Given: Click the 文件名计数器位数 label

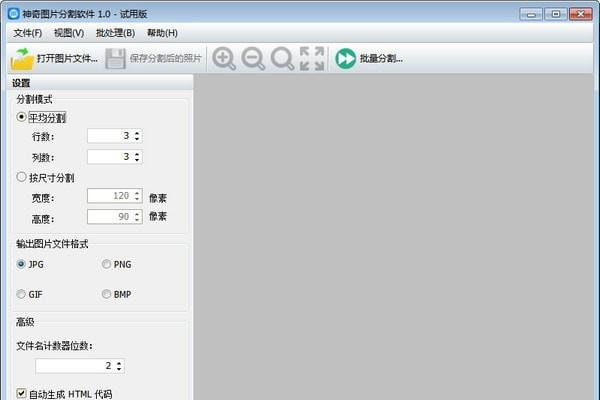Looking at the screenshot, I should point(54,346).
